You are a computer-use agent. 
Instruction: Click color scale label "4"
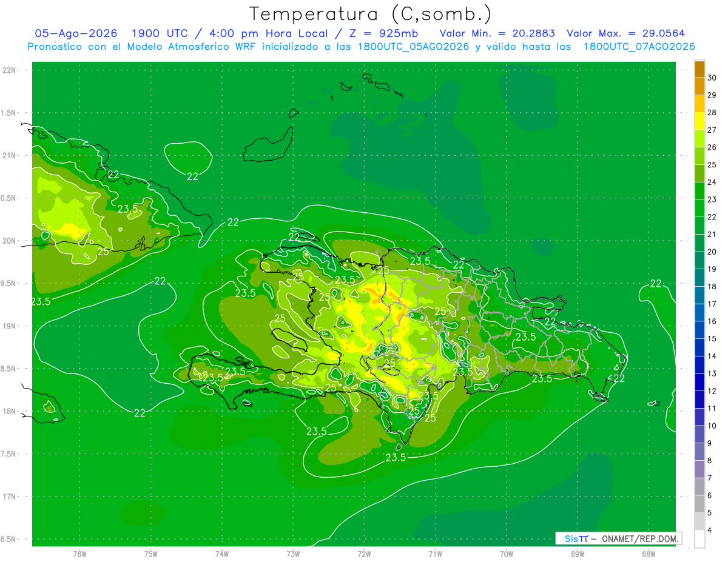pyautogui.click(x=710, y=530)
